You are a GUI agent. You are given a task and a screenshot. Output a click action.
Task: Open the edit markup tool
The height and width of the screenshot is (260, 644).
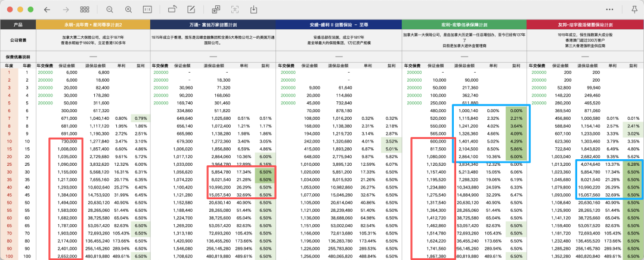pos(191,10)
